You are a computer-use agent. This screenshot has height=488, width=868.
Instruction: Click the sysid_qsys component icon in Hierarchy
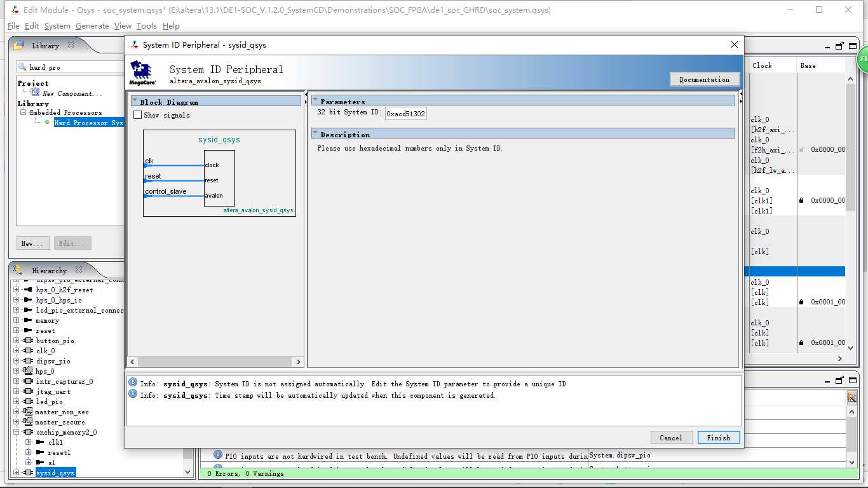pyautogui.click(x=28, y=473)
